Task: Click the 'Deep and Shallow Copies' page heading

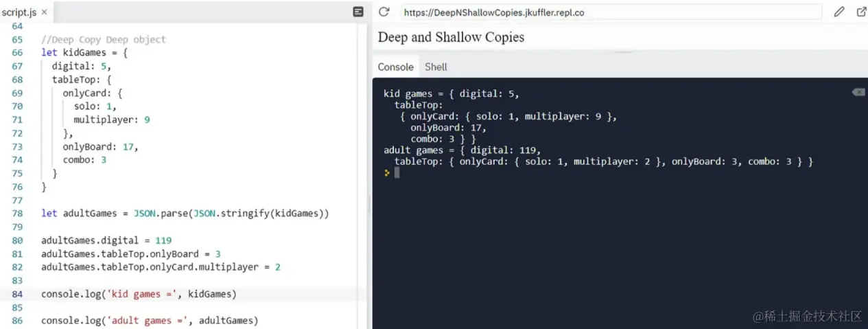Action: pos(451,37)
